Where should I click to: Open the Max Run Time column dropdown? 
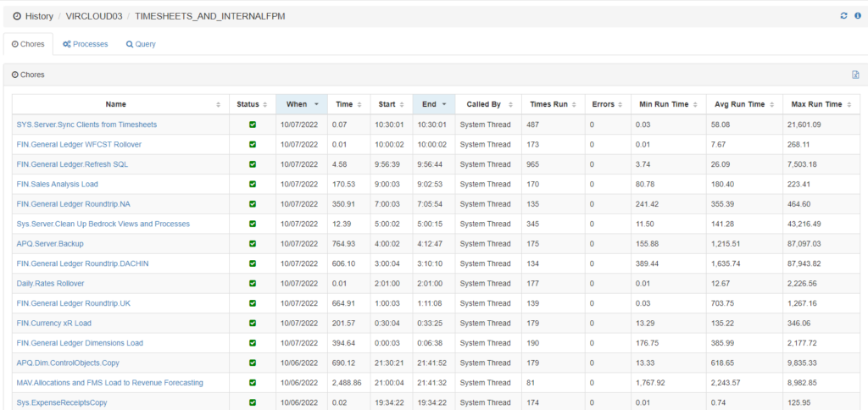tap(849, 104)
